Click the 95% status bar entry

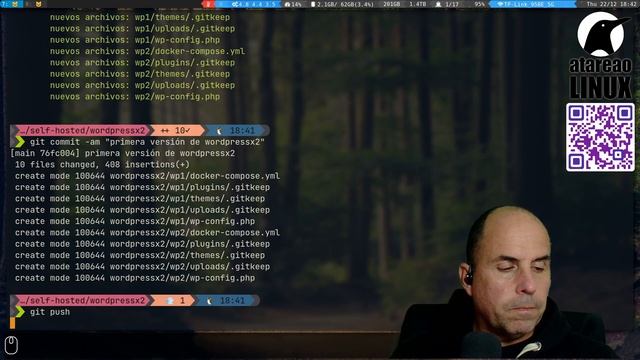point(480,4)
